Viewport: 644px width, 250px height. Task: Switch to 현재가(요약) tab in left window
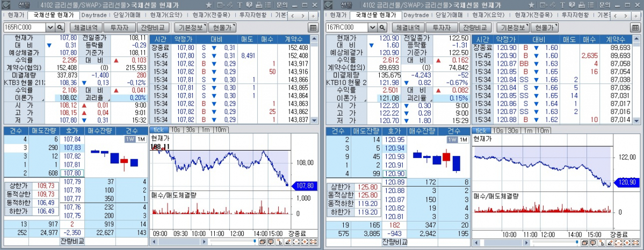[x=166, y=15]
